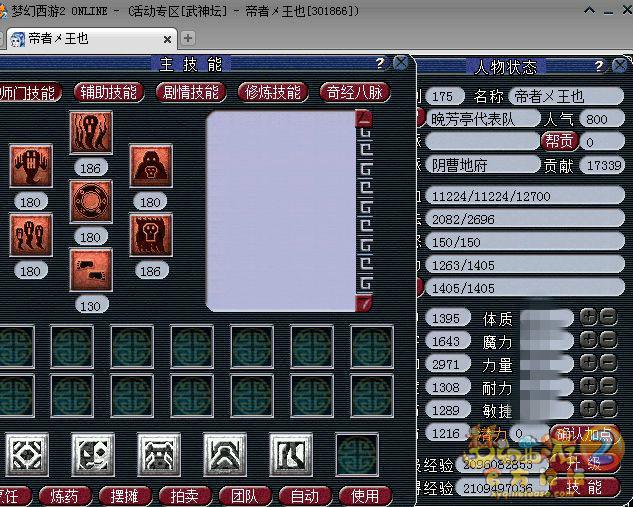633x507 pixels.
Task: Click the silver mask face icon
Action: 93,455
